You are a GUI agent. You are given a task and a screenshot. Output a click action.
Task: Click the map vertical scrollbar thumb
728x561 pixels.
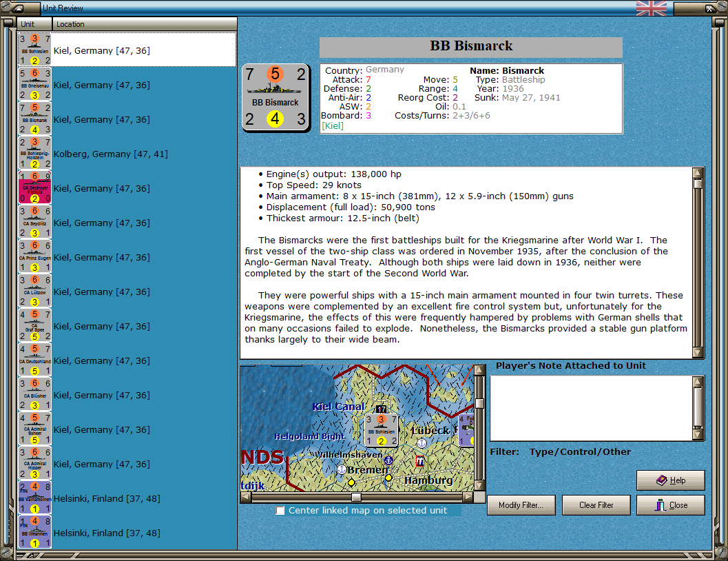pos(479,403)
